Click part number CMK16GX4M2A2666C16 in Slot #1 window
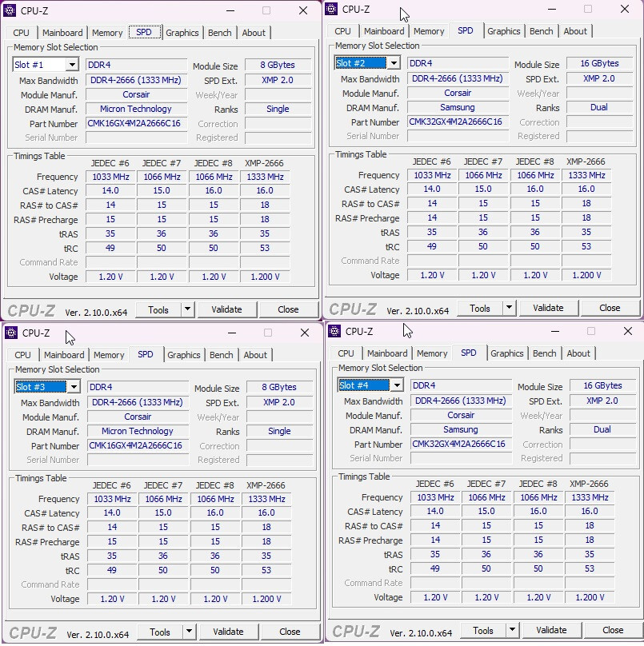This screenshot has height=646, width=644. click(x=136, y=123)
